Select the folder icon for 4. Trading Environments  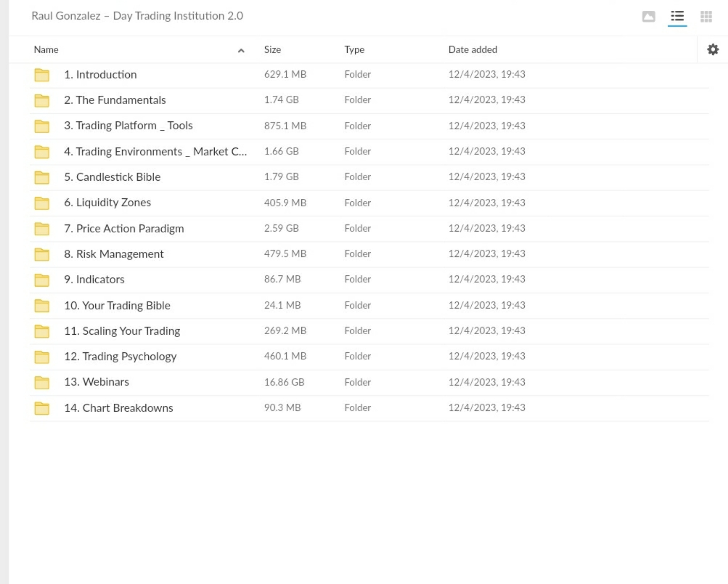pyautogui.click(x=42, y=152)
